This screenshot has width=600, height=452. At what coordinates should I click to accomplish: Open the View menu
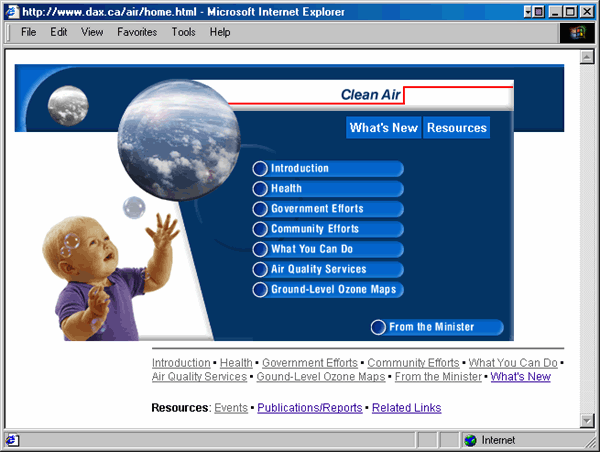click(92, 32)
